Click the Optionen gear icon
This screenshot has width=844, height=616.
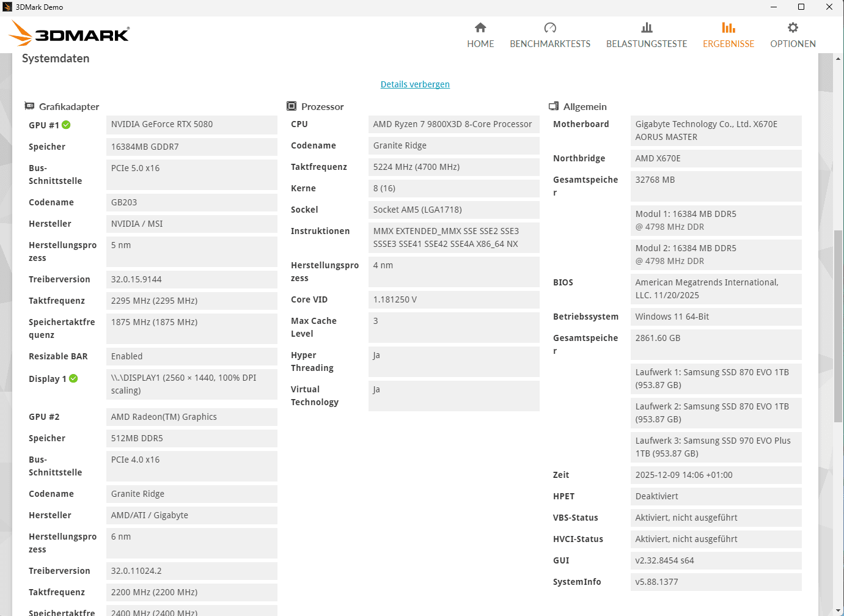793,28
